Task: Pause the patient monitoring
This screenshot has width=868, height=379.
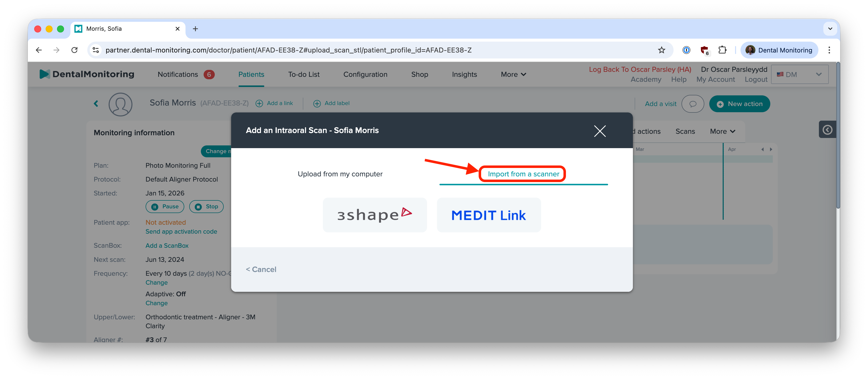Action: [165, 207]
